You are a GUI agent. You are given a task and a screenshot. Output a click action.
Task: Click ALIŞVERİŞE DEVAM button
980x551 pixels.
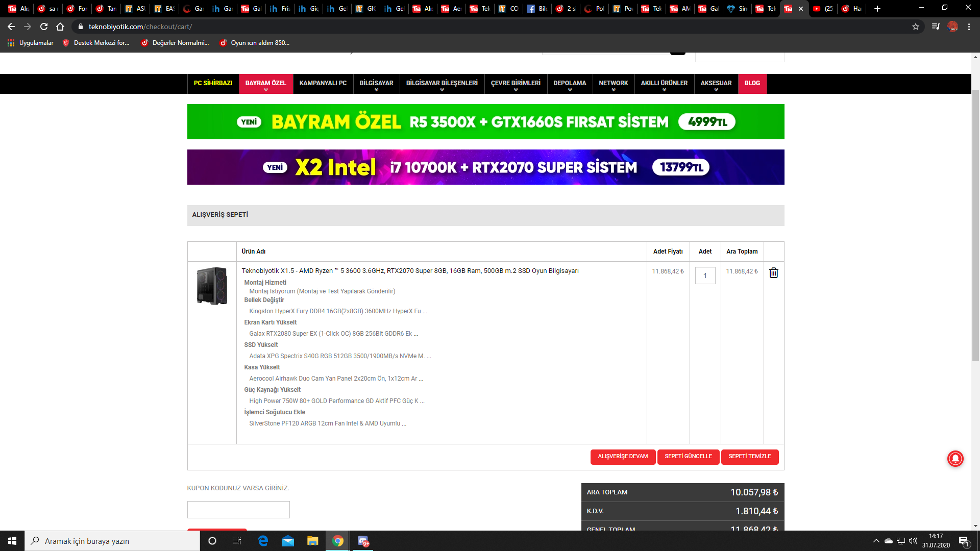pos(623,457)
